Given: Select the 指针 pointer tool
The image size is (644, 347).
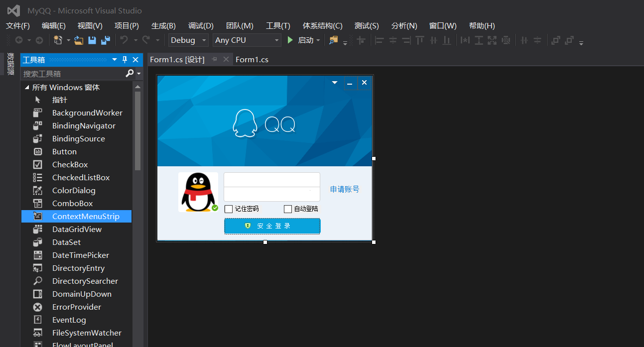Looking at the screenshot, I should pos(76,100).
